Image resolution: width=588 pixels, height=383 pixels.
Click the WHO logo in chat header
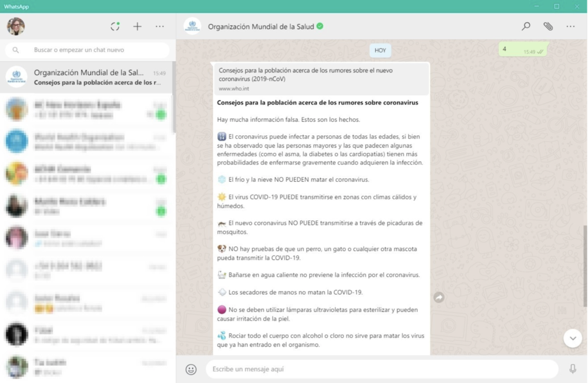point(192,26)
